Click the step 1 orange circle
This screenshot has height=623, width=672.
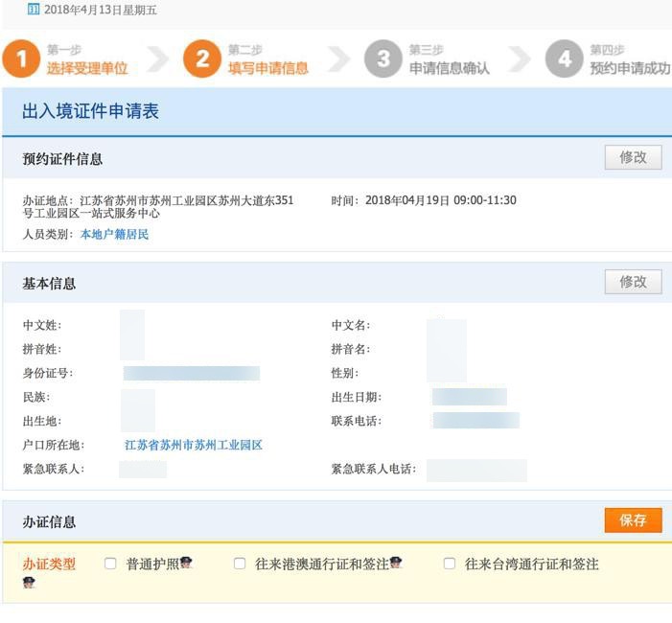(x=21, y=58)
